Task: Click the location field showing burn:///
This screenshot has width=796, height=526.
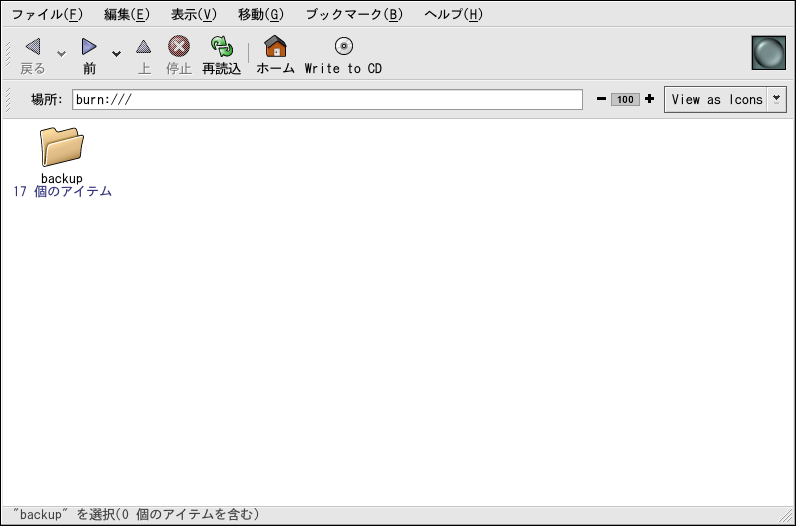Action: point(327,100)
